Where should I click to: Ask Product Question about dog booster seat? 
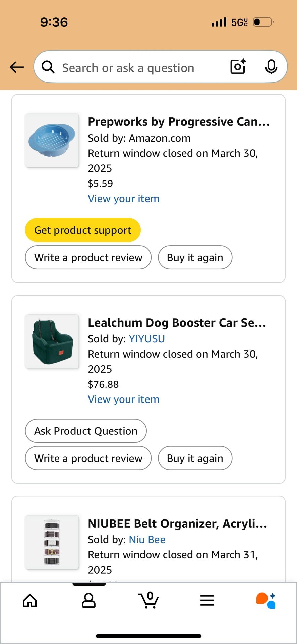(86, 431)
